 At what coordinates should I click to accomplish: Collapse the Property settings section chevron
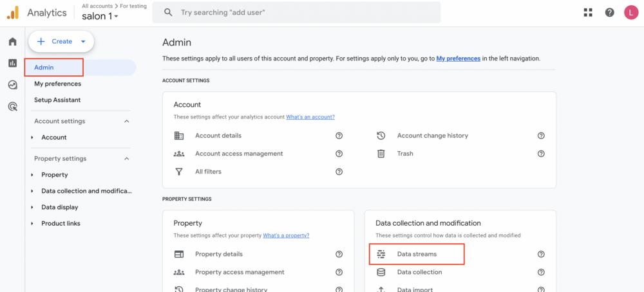127,159
